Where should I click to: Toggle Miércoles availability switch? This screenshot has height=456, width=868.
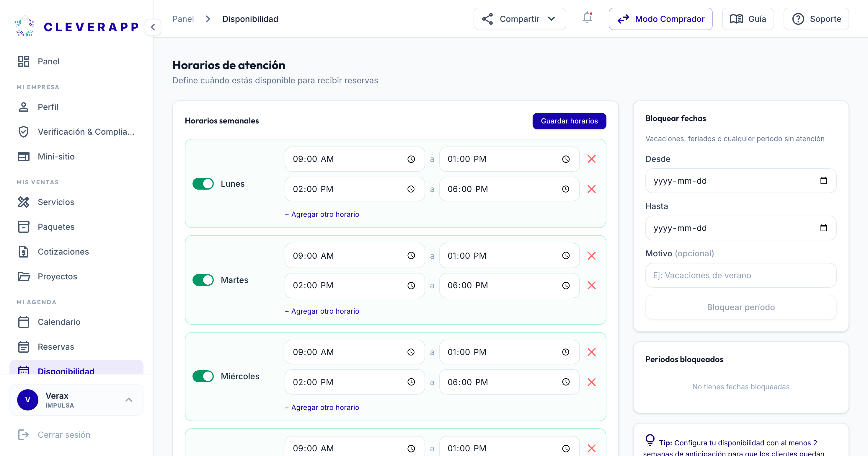(x=203, y=376)
